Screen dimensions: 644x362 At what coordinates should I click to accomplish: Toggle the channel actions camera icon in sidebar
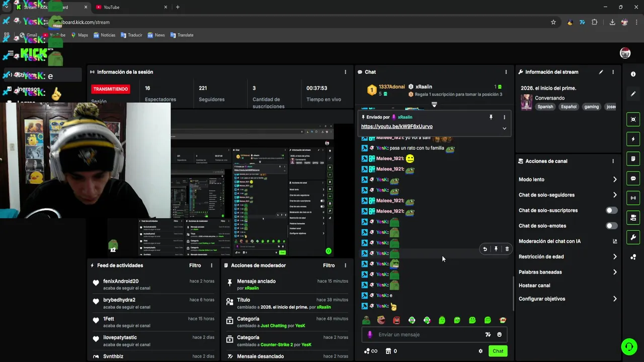click(633, 218)
